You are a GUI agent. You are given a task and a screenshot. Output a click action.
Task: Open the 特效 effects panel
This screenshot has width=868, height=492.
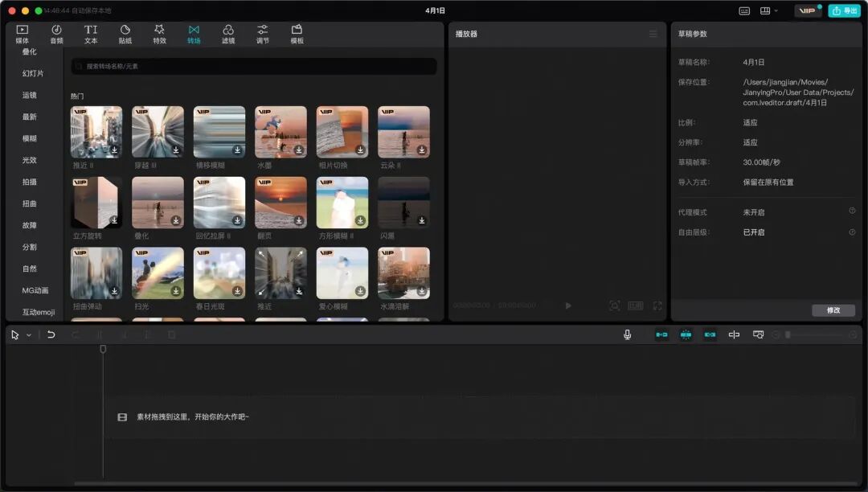[159, 34]
